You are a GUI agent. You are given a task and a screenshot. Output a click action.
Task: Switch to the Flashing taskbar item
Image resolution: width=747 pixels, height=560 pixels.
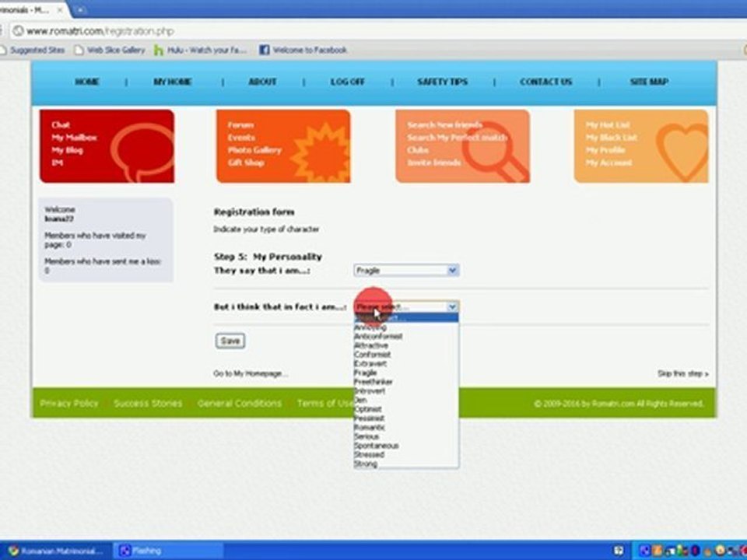tap(168, 551)
